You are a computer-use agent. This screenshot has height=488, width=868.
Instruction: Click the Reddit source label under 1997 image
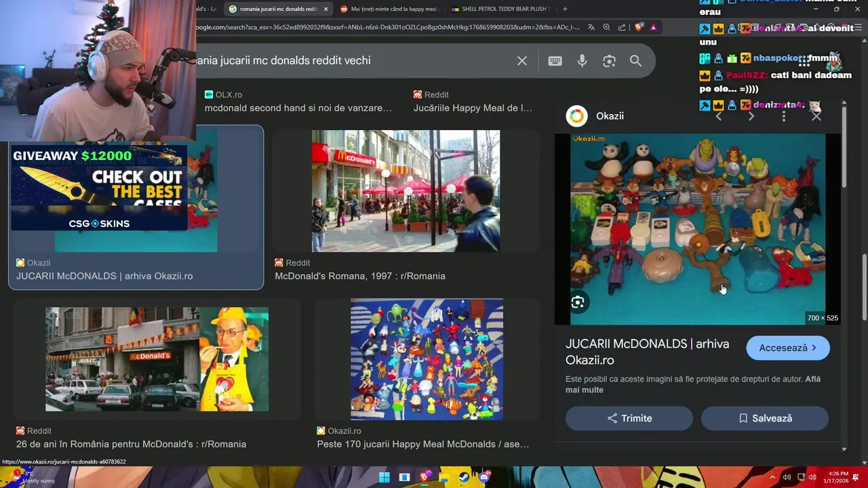point(292,262)
